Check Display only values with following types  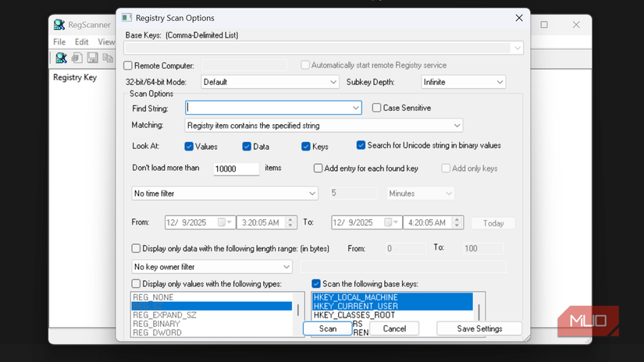point(136,284)
